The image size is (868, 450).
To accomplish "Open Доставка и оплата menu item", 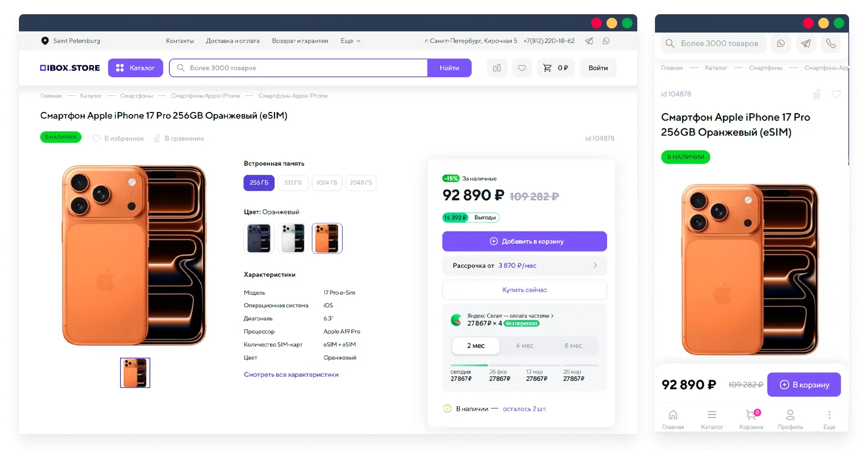I will [x=233, y=41].
